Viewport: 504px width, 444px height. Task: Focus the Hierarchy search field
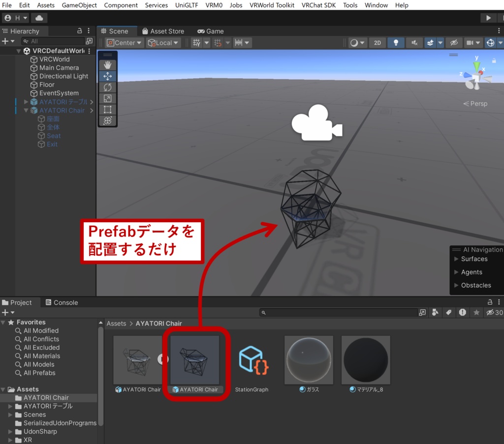[53, 41]
